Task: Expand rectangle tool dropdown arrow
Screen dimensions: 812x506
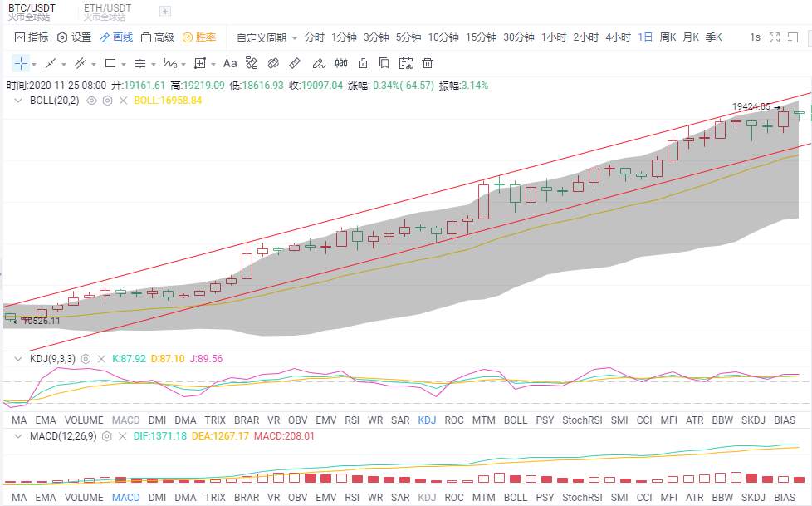Action: [124, 65]
